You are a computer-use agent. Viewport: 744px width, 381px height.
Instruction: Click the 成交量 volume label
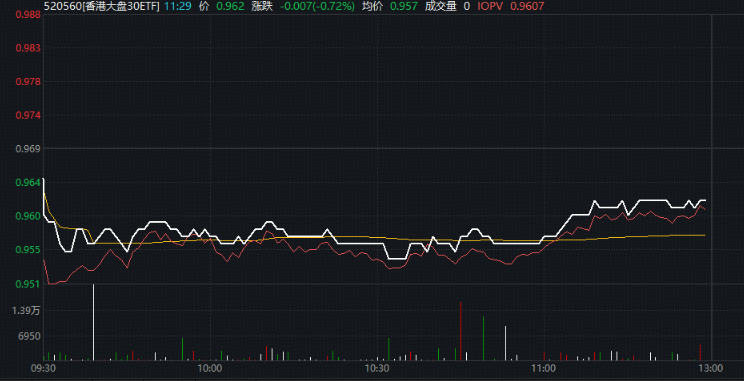click(441, 6)
